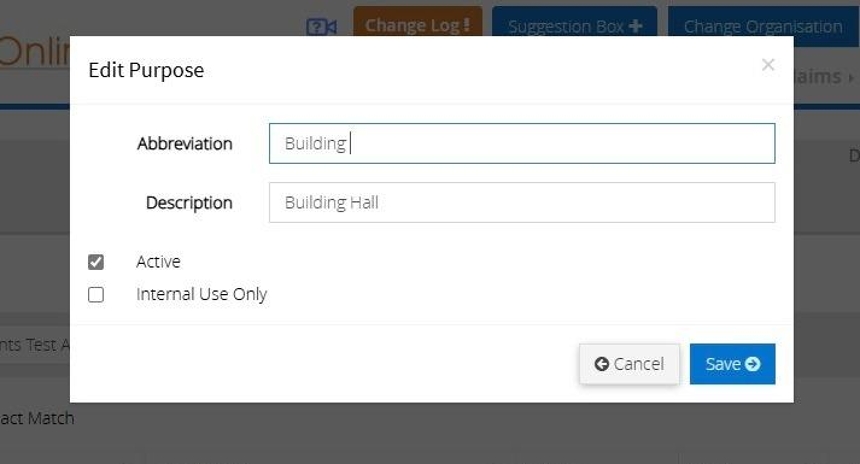Click the Description label
The image size is (860, 464).
click(x=188, y=203)
